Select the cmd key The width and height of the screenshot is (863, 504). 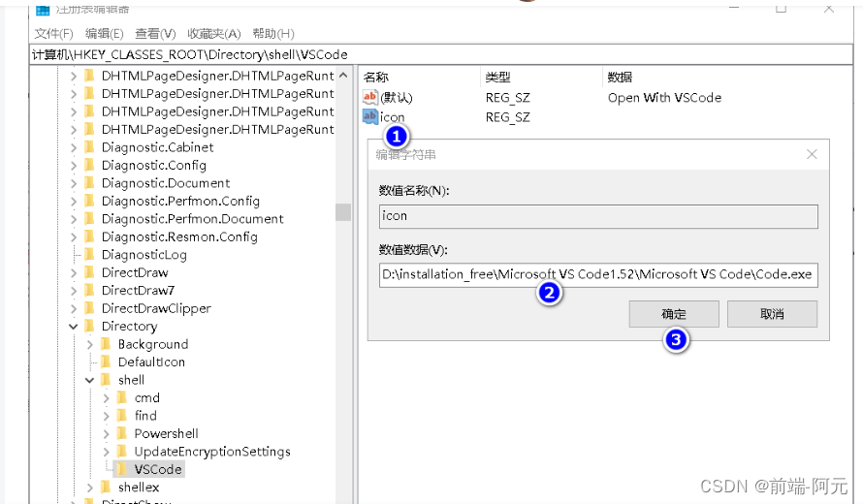(147, 397)
